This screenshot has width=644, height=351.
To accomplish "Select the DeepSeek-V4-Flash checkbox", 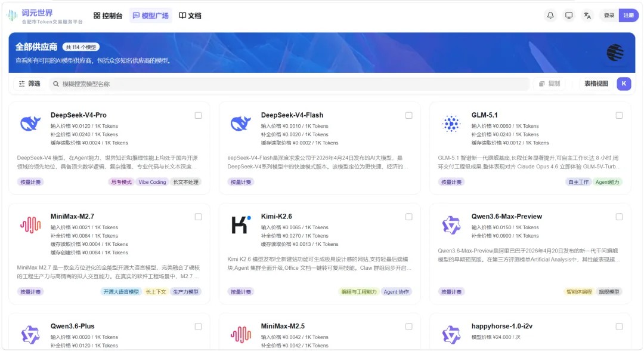I will click(x=408, y=115).
